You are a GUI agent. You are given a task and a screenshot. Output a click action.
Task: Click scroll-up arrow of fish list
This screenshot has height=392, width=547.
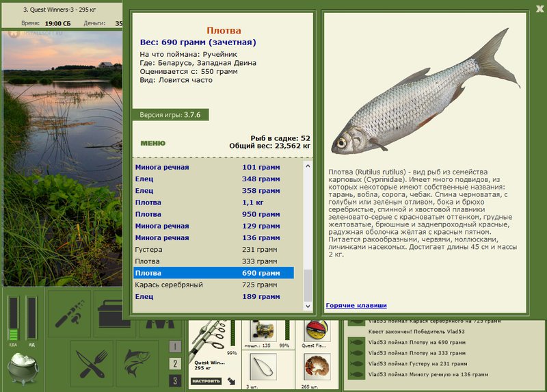pyautogui.click(x=308, y=166)
